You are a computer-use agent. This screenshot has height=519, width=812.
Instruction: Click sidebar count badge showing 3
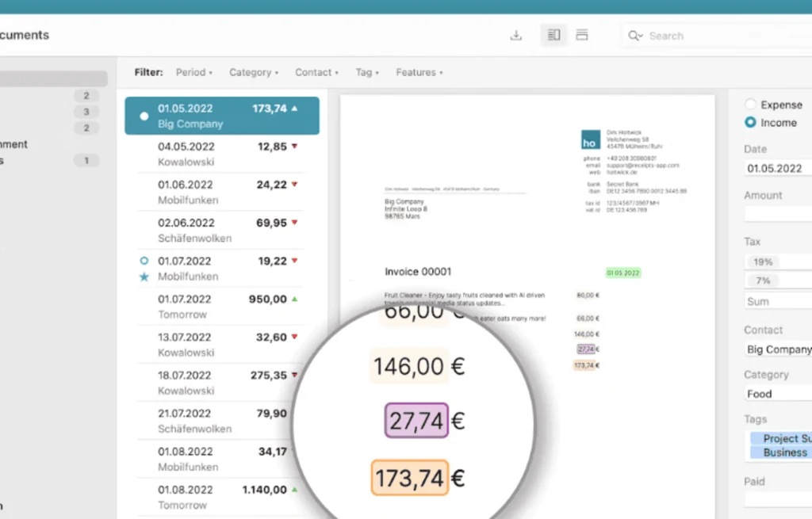pyautogui.click(x=86, y=112)
